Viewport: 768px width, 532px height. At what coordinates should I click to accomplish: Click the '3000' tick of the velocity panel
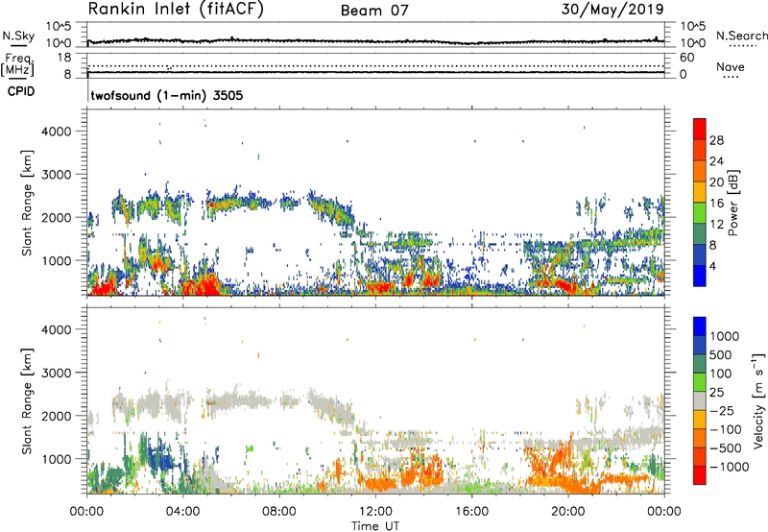tap(57, 373)
